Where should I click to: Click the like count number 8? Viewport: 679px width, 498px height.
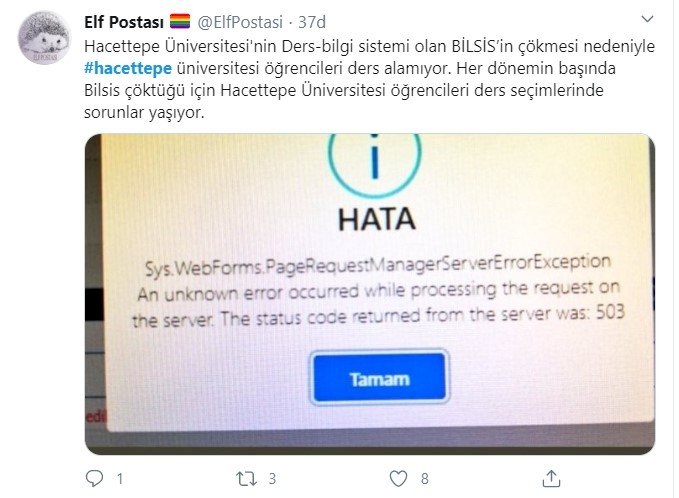point(424,479)
